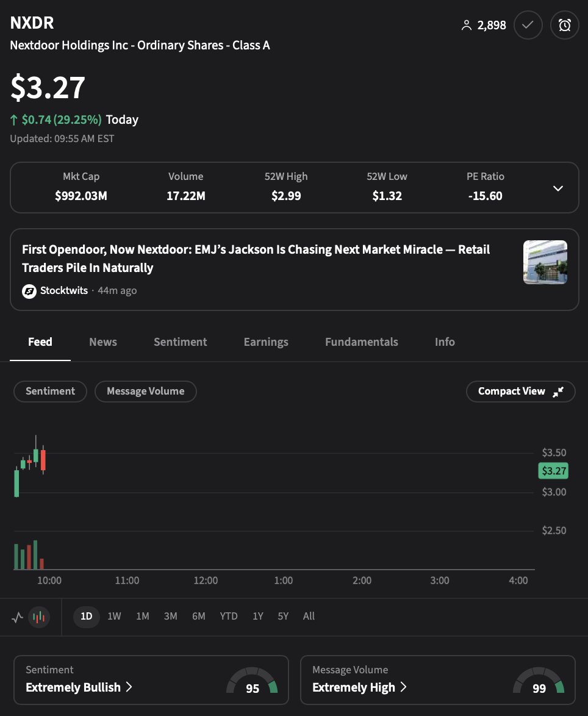Select the line chart icon
Viewport: 588px width, 716px height.
[16, 616]
